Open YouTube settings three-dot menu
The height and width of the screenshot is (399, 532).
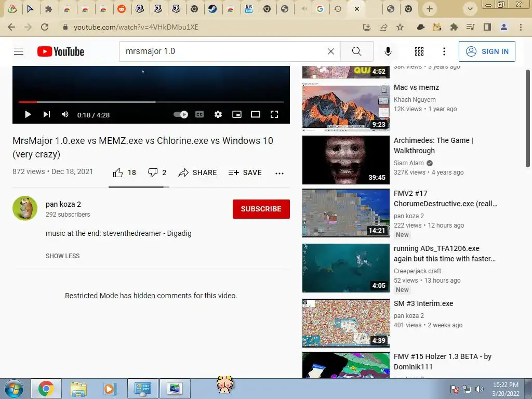pos(444,51)
